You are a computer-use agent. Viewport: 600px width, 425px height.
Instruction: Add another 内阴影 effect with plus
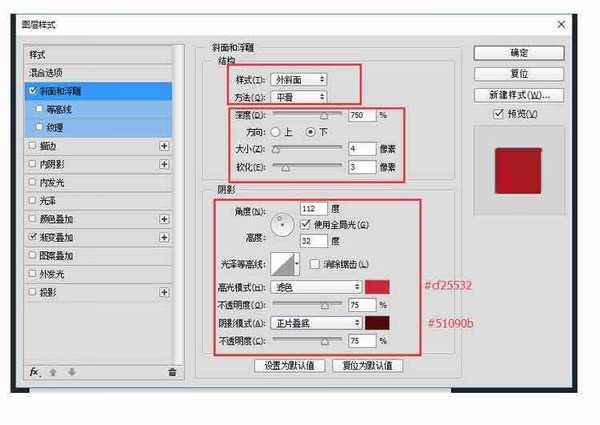pos(164,164)
